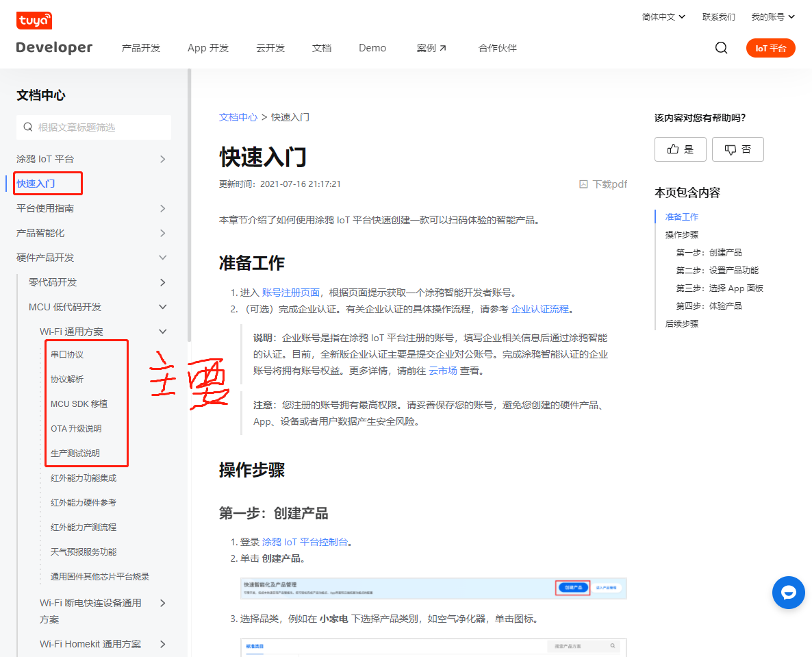Jump to 第四步：体验产品 in contents
The width and height of the screenshot is (812, 657).
[x=709, y=306]
